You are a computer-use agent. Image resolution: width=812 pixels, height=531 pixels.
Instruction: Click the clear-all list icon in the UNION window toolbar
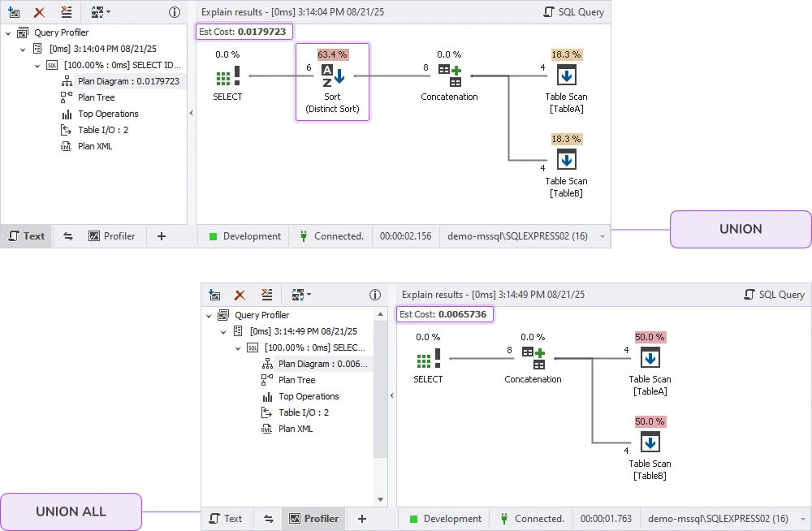67,12
